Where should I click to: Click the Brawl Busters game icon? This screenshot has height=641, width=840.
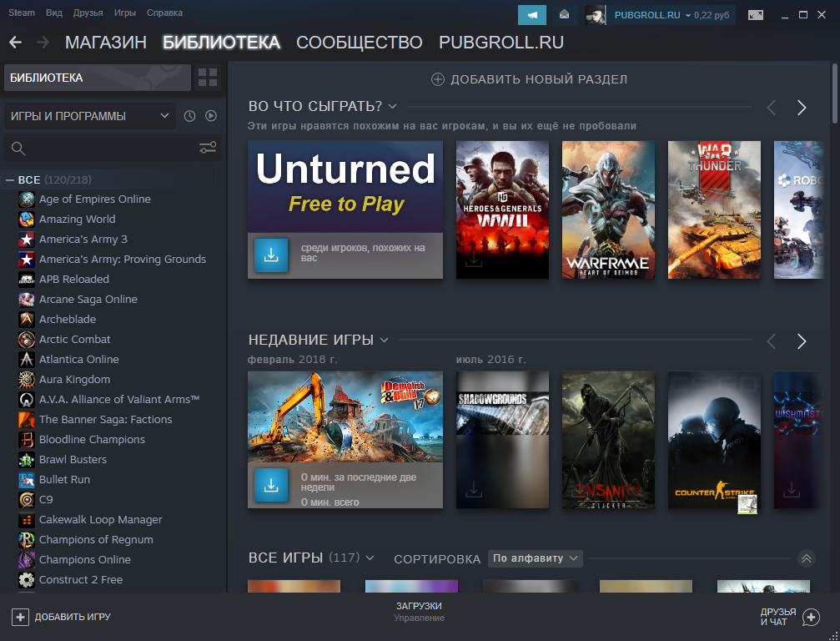point(26,460)
